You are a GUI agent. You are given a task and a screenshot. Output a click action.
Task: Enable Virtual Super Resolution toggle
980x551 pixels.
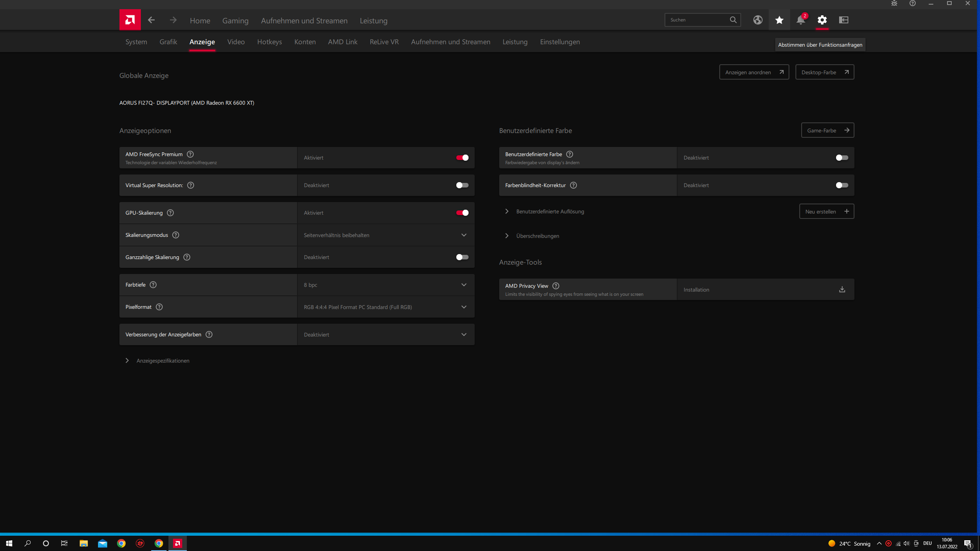click(462, 185)
